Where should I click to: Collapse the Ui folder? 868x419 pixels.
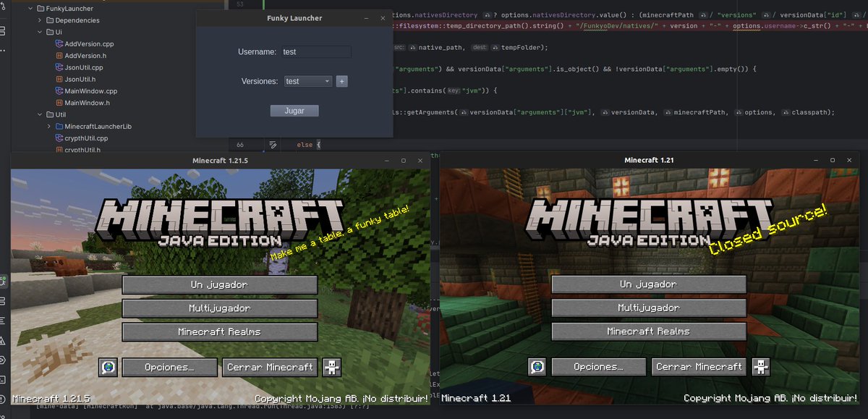tap(40, 33)
